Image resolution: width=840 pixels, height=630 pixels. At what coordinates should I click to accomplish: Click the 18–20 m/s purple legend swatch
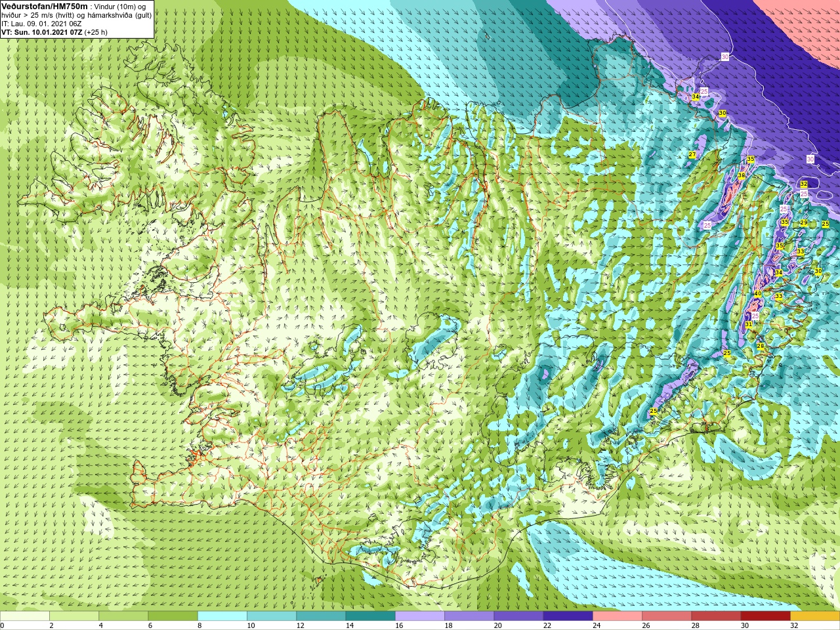click(x=469, y=616)
